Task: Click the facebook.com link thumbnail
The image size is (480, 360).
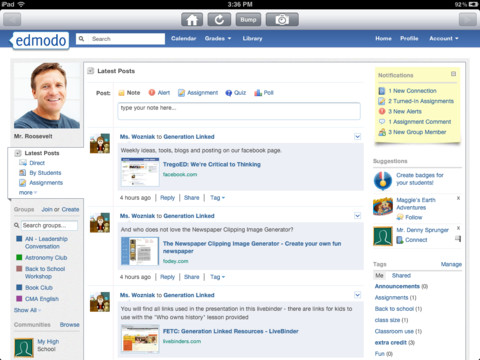Action: pyautogui.click(x=140, y=172)
